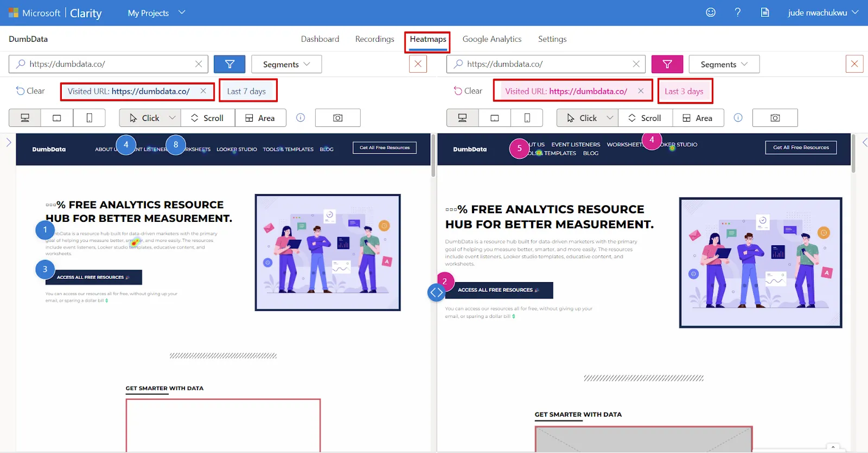Click heatmap marker 8 in left panel
The height and width of the screenshot is (453, 868).
coord(176,145)
